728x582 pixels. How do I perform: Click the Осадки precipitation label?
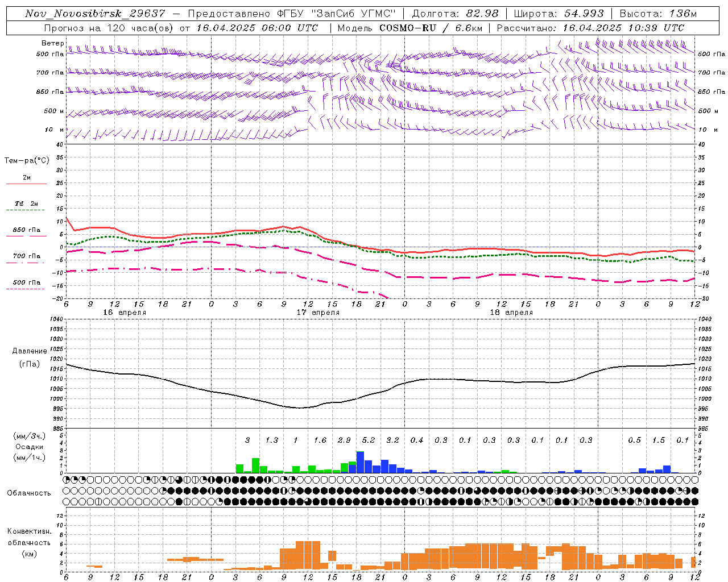[29, 447]
